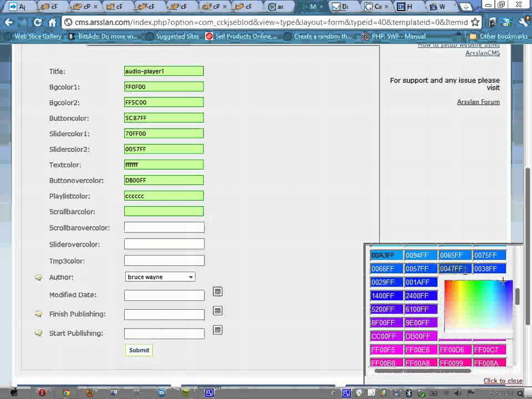Viewport: 532px width, 399px height.
Task: Click the color palette horizontal scrollbar
Action: (x=422, y=371)
